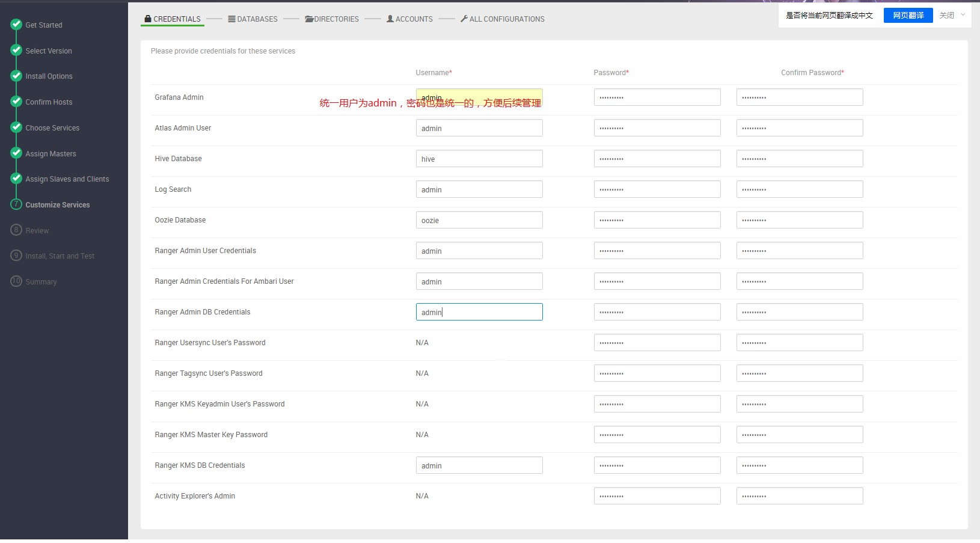Screen dimensions: 980x543
Task: Focus Hive Database confirm password field
Action: pyautogui.click(x=800, y=159)
